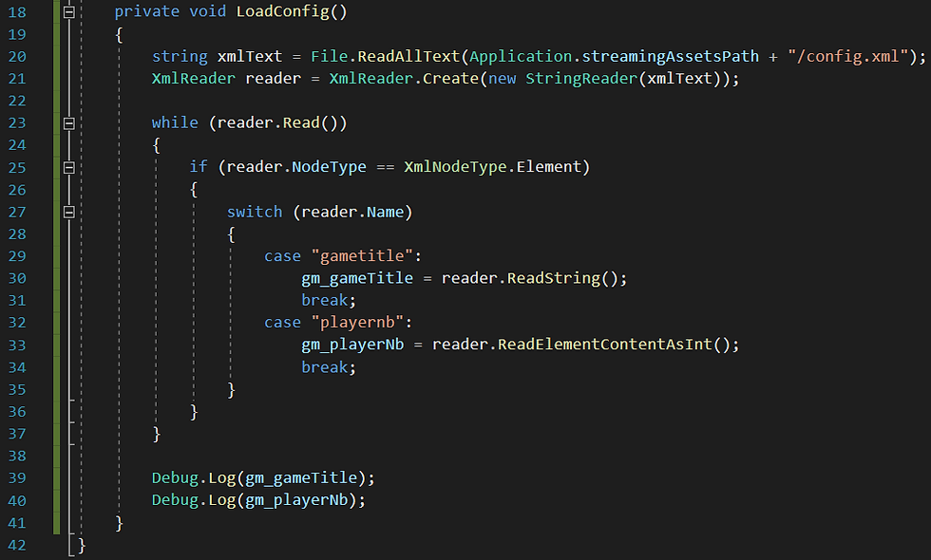Click the 'void' keyword
The height and width of the screenshot is (560, 931).
click(x=208, y=11)
